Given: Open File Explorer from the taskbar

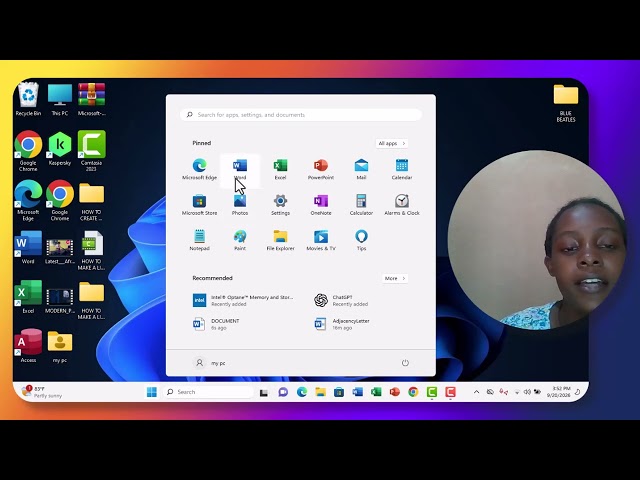Looking at the screenshot, I should click(x=320, y=392).
